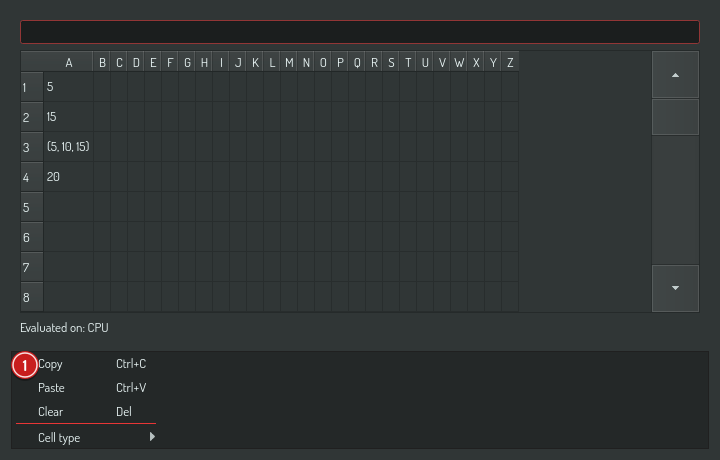Image resolution: width=720 pixels, height=460 pixels.
Task: Select column header X
Action: (x=476, y=62)
